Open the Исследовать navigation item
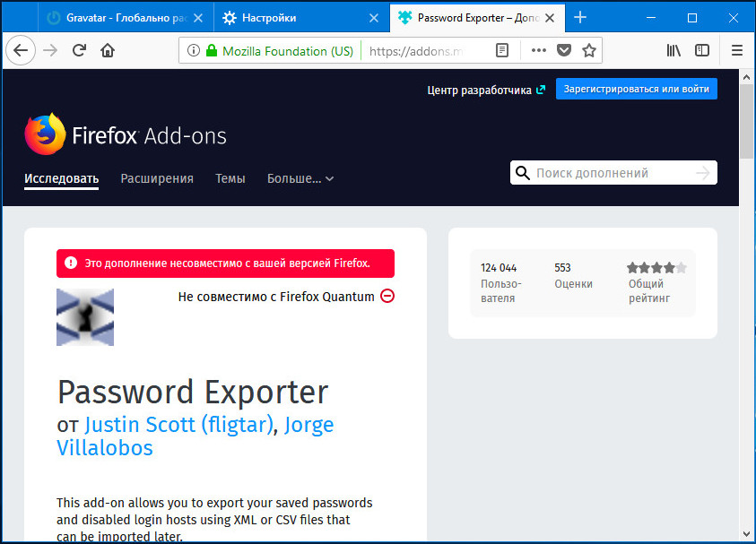This screenshot has height=544, width=756. click(x=61, y=178)
